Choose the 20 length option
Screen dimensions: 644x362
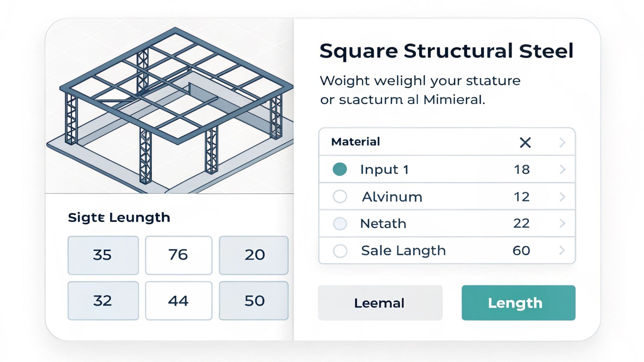pyautogui.click(x=254, y=255)
